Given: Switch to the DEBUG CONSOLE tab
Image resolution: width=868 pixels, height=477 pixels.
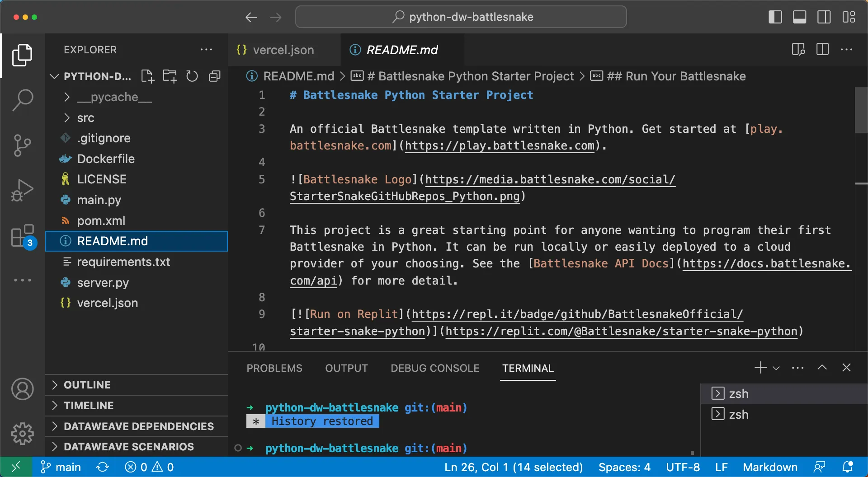Looking at the screenshot, I should pyautogui.click(x=435, y=368).
